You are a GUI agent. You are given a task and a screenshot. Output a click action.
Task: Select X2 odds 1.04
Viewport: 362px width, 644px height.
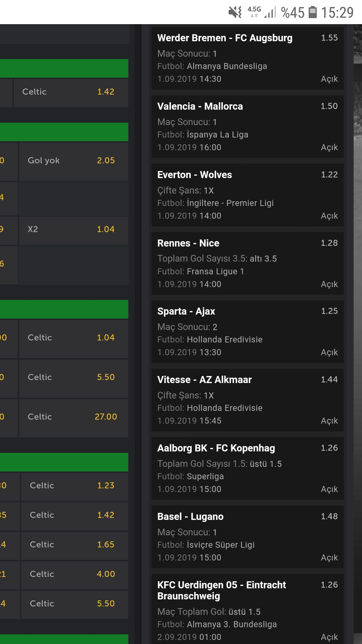[x=74, y=230]
